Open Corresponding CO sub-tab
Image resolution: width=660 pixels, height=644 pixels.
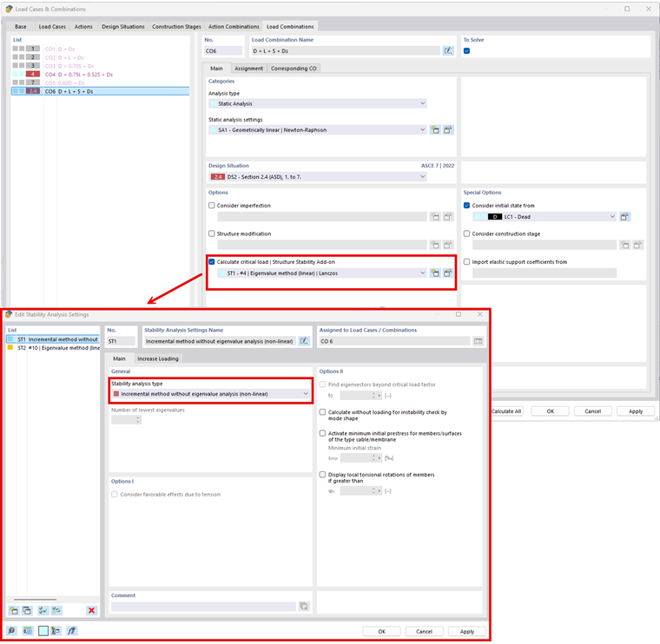tap(294, 69)
